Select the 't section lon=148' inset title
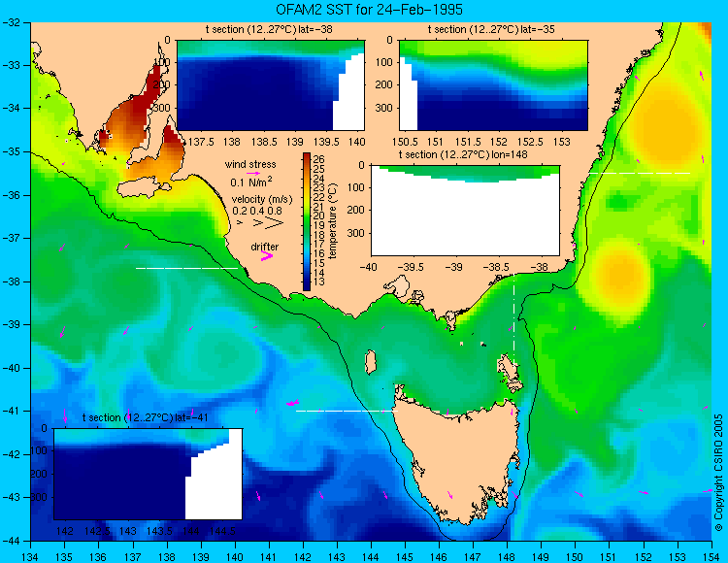This screenshot has width=728, height=563. [x=463, y=154]
